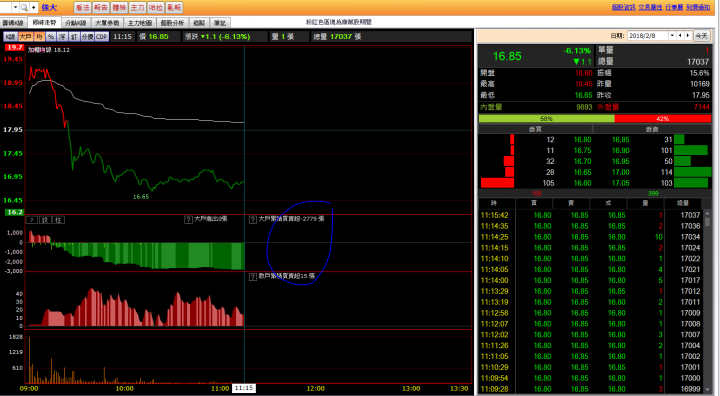Click the ? icon beside 大戶進出
The height and width of the screenshot is (396, 720).
pos(188,220)
